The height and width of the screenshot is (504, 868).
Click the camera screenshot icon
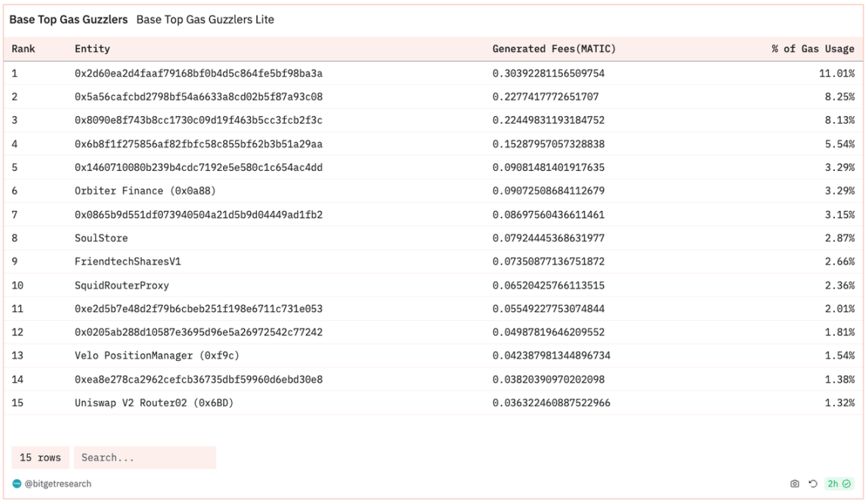794,484
